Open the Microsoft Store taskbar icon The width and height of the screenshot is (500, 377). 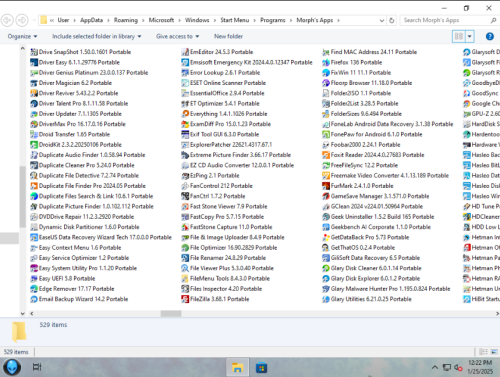coord(261,368)
